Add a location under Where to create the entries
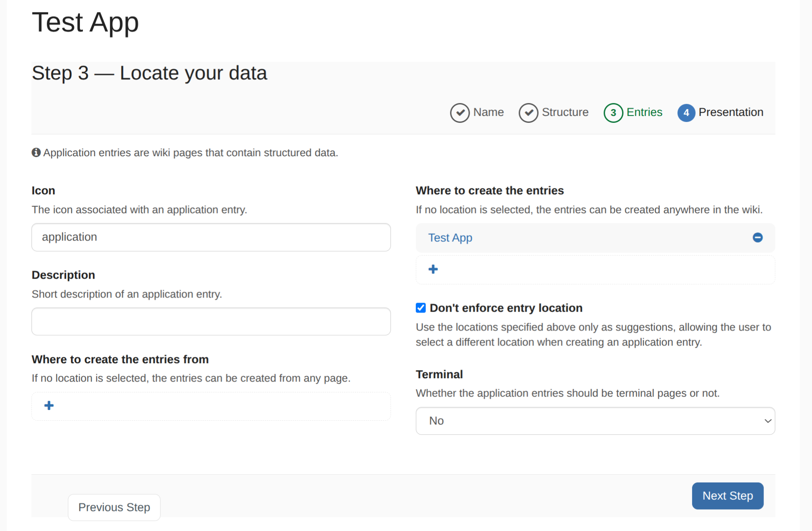 [433, 269]
